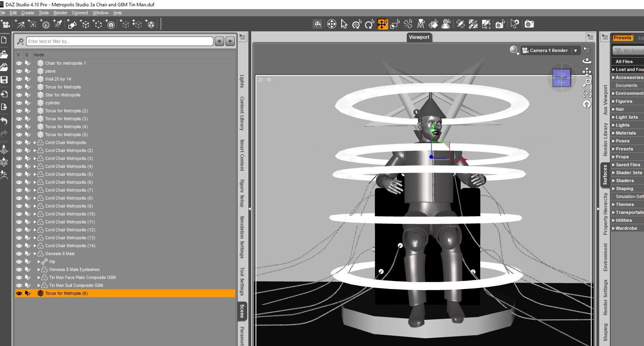Open the Smart Content side tab
Viewport: 644px width, 346px height.
pos(242,155)
